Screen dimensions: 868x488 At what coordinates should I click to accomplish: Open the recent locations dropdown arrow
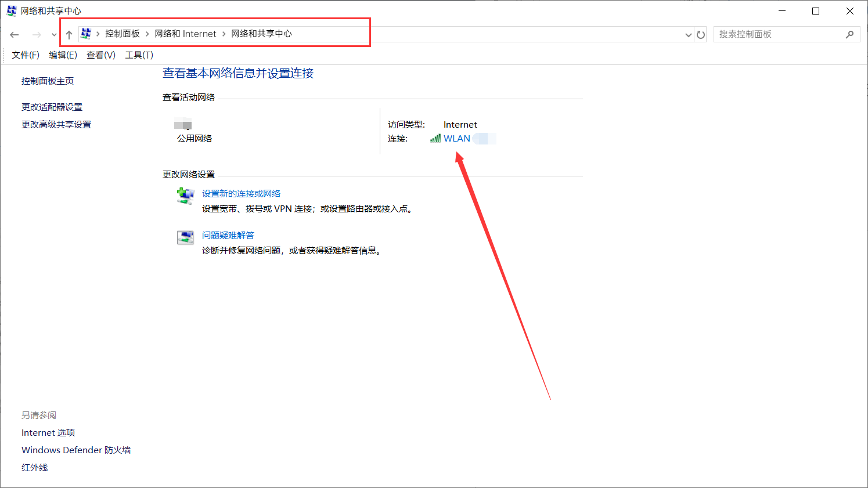pyautogui.click(x=54, y=35)
